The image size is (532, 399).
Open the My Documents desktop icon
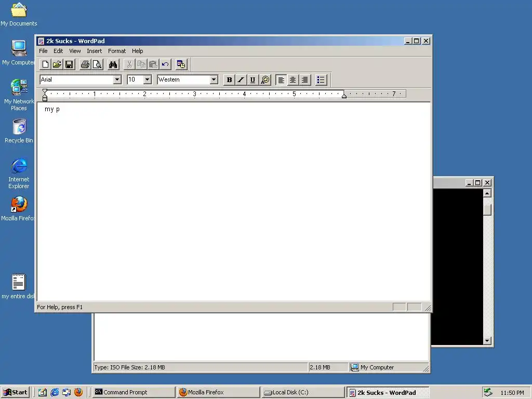(x=19, y=14)
